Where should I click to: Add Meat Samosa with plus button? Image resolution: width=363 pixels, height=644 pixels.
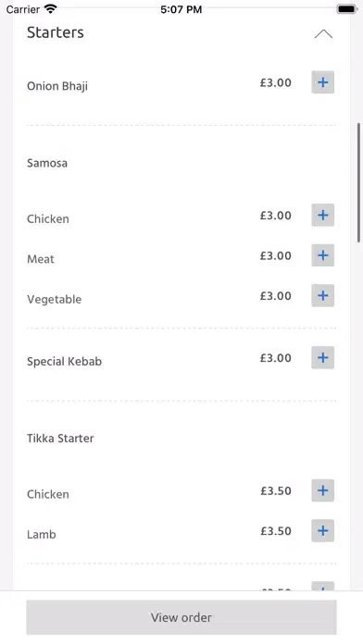(322, 255)
